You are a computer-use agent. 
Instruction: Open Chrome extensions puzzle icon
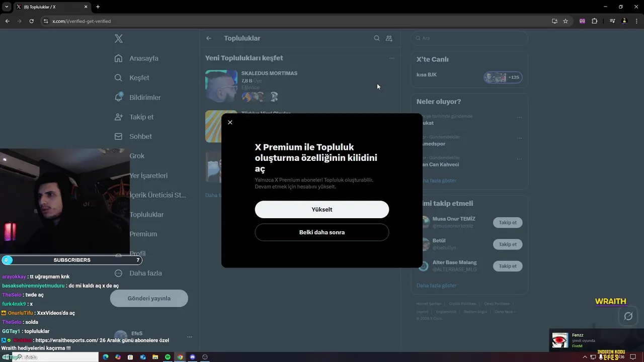[x=594, y=21]
